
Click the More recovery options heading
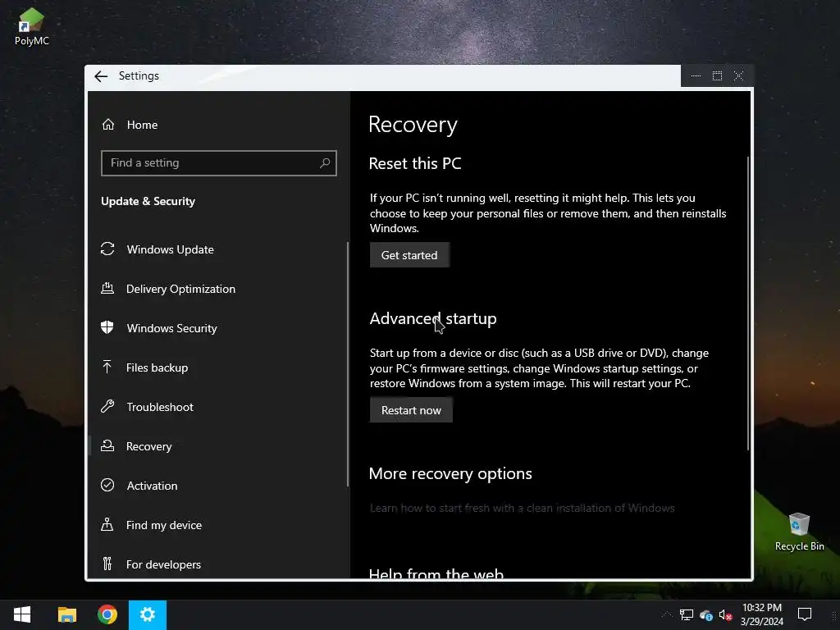(x=450, y=473)
